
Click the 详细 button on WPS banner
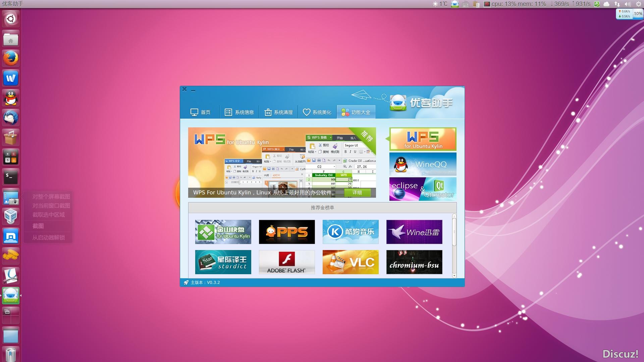click(357, 192)
